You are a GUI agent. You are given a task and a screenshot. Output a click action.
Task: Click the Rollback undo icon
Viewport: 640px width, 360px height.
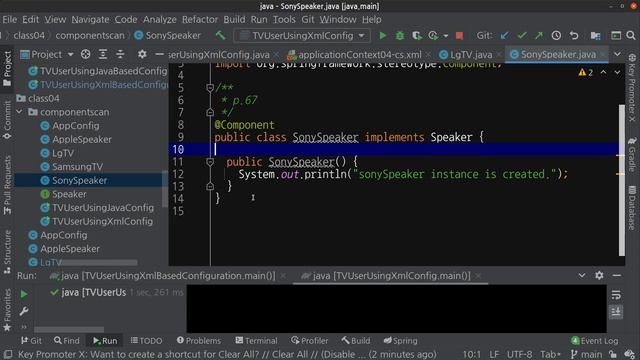coord(574,36)
